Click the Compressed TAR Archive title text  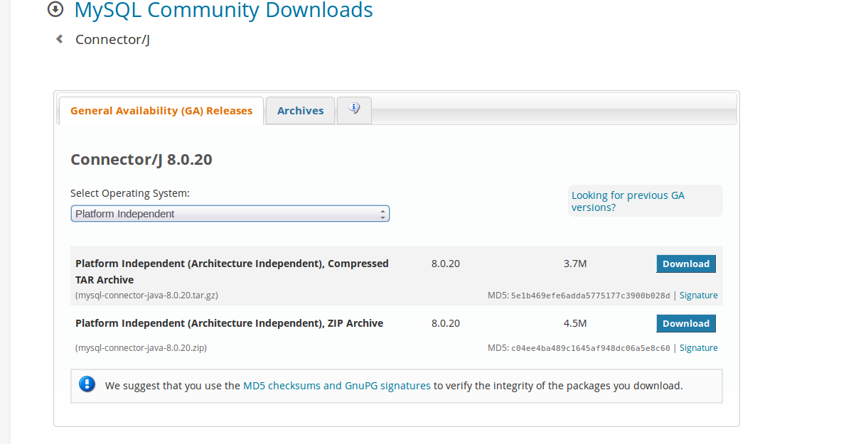[x=232, y=271]
